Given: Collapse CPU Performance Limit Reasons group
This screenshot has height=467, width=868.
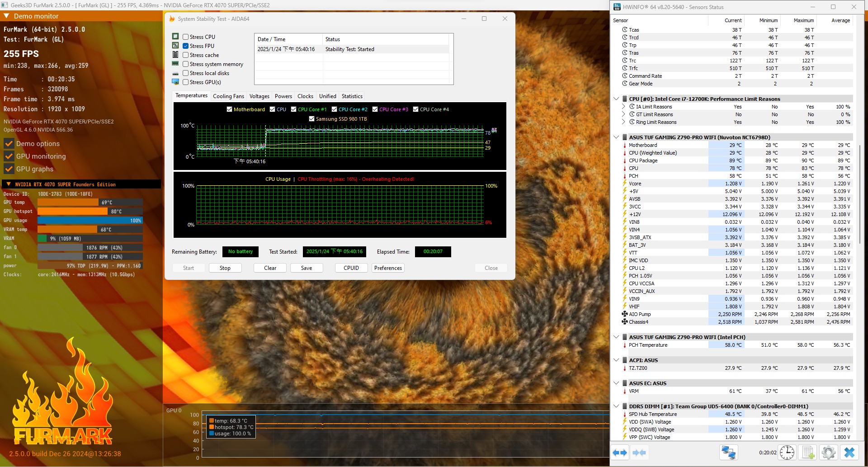Looking at the screenshot, I should coord(616,99).
